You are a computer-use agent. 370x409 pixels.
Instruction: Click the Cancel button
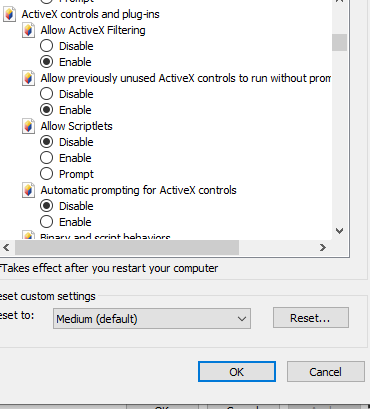tap(326, 372)
